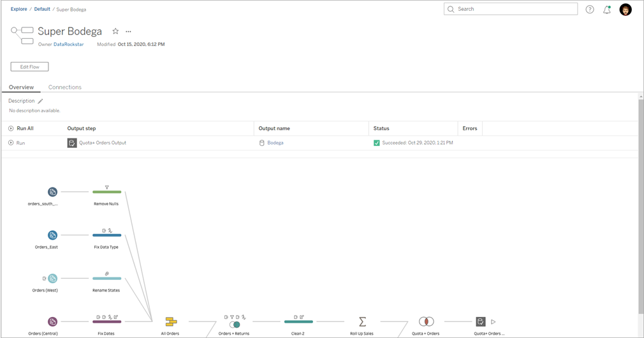This screenshot has width=644, height=338.
Task: Open the user profile avatar menu
Action: [x=626, y=10]
